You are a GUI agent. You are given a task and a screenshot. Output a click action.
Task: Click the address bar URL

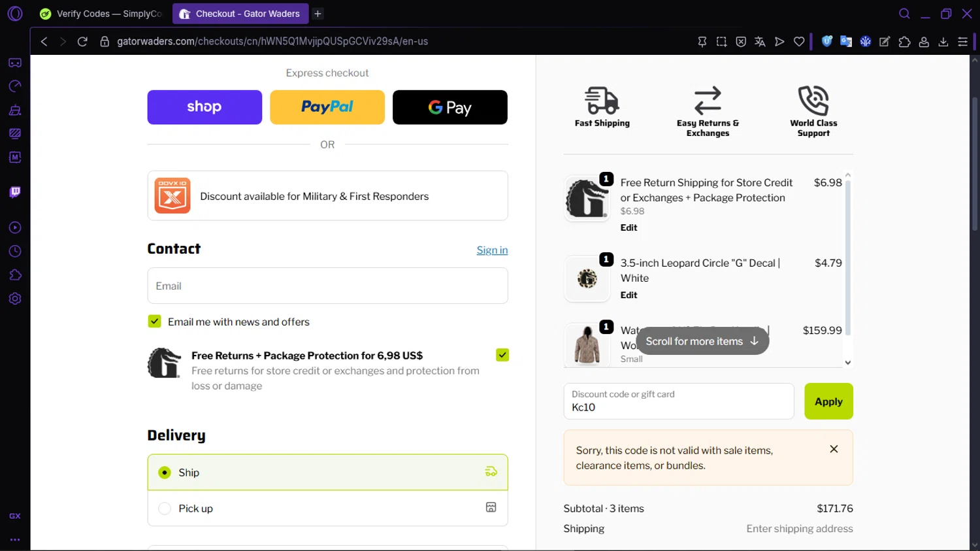272,41
